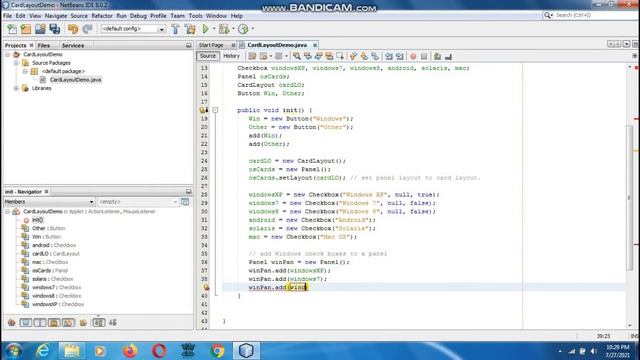Click the Clean and Build Project icon
Screen dimensions: 640x360
[x=190, y=29]
